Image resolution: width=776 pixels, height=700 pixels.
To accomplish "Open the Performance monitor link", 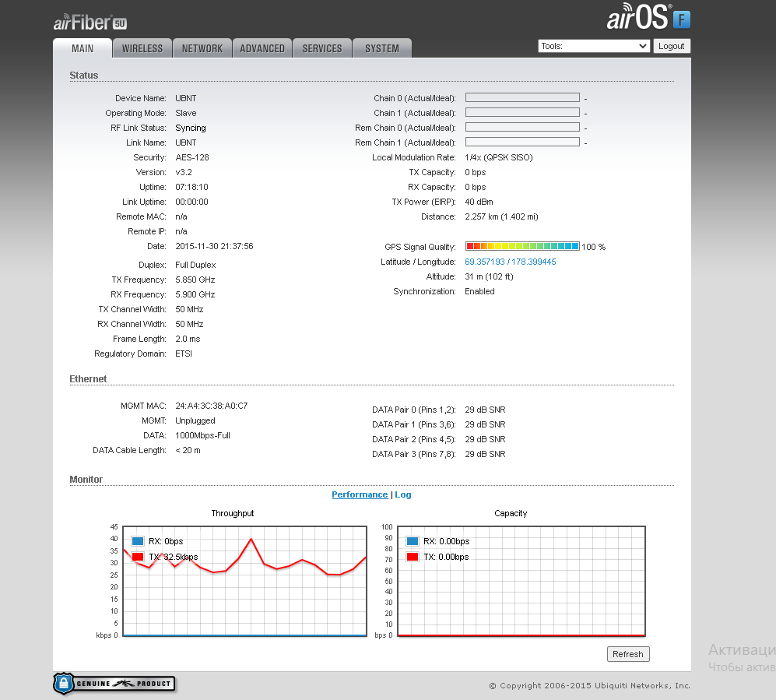I will coord(360,494).
